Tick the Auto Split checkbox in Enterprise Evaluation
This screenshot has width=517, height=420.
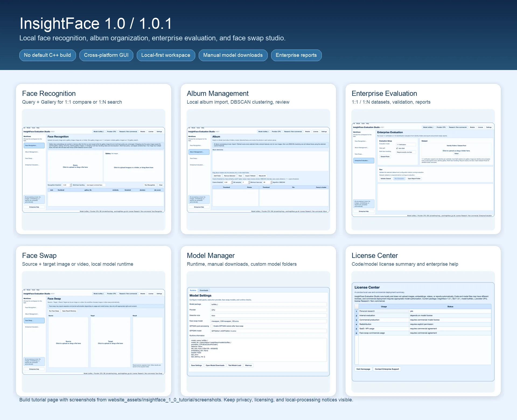click(397, 148)
